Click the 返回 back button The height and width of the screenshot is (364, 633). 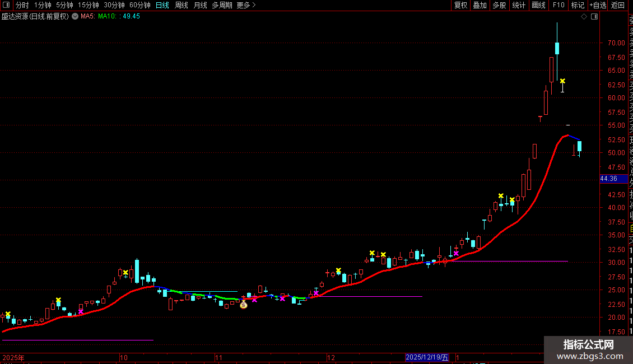point(618,5)
